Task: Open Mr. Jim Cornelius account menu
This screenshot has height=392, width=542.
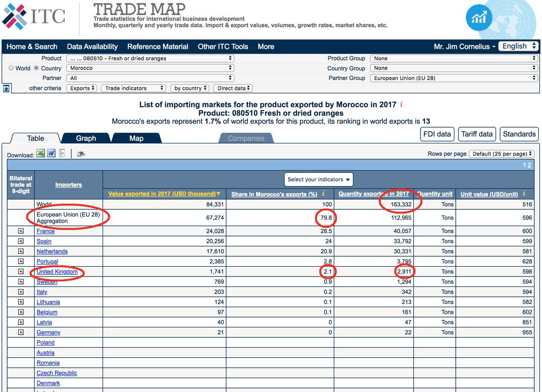Action: (x=464, y=46)
